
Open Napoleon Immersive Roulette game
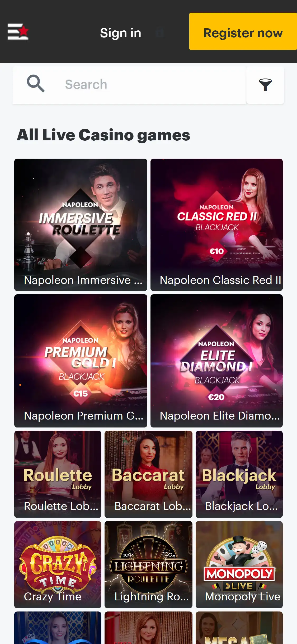[81, 225]
